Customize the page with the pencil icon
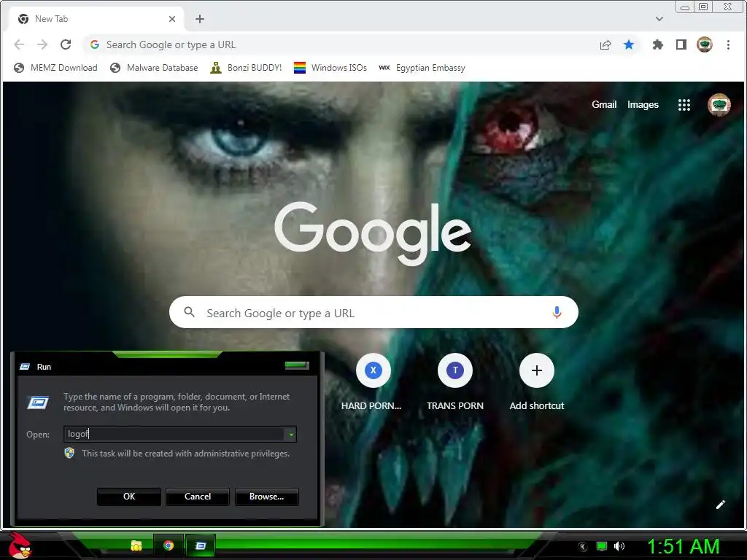The height and width of the screenshot is (560, 747). [720, 505]
